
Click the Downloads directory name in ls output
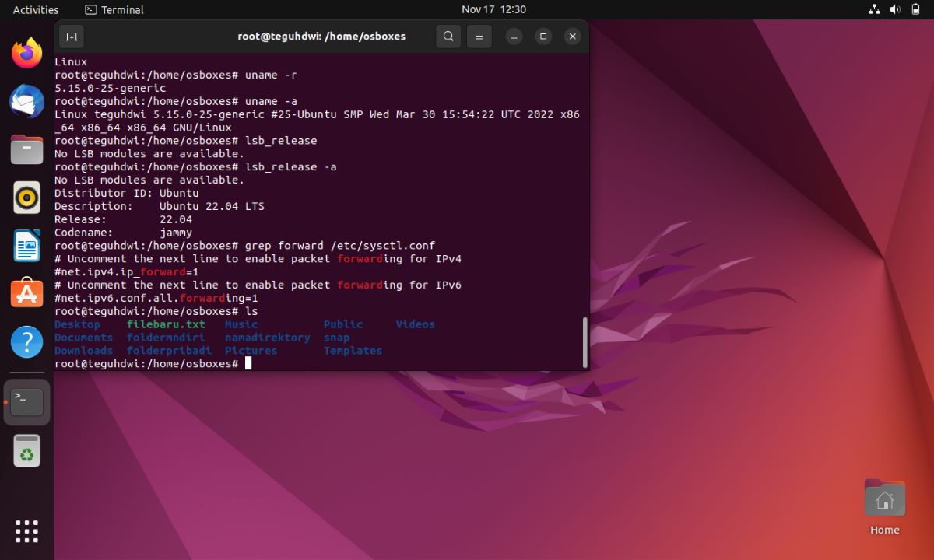coord(83,351)
